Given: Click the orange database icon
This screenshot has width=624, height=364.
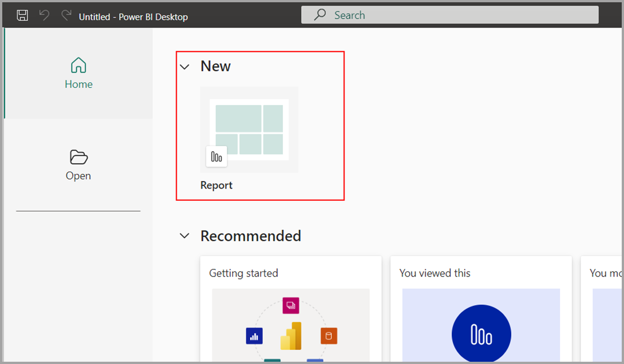Looking at the screenshot, I should (x=329, y=336).
